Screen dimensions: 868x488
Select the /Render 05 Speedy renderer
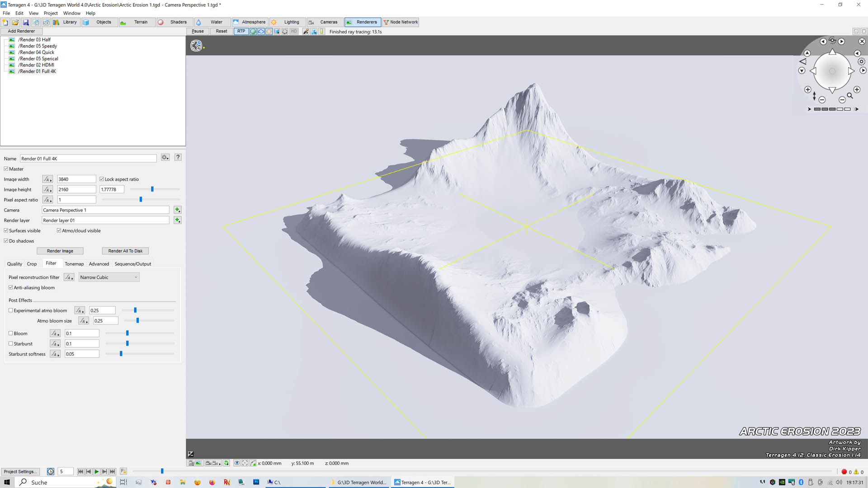pyautogui.click(x=38, y=46)
